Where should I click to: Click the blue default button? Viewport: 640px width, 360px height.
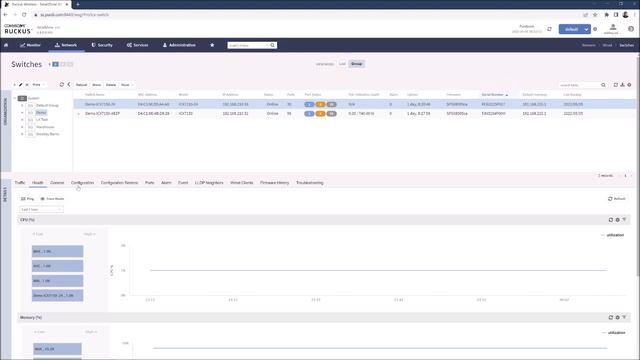571,29
